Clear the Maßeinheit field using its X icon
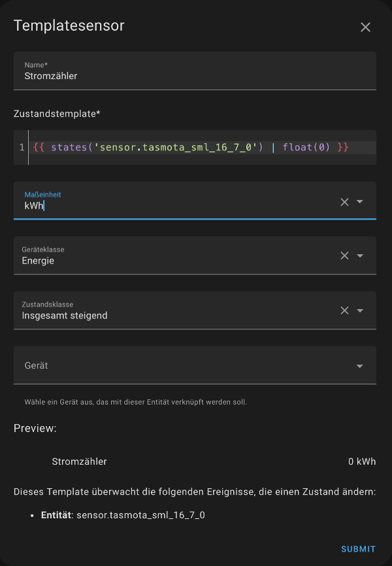 pyautogui.click(x=344, y=202)
